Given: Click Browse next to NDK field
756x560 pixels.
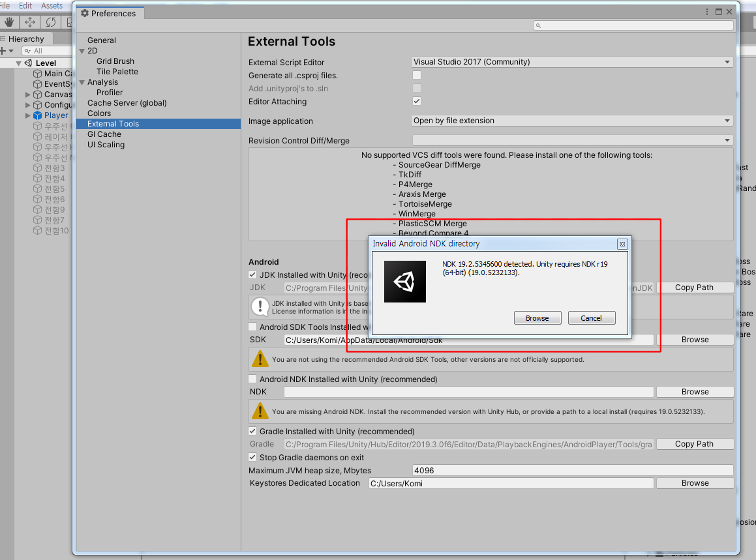Looking at the screenshot, I should point(695,392).
